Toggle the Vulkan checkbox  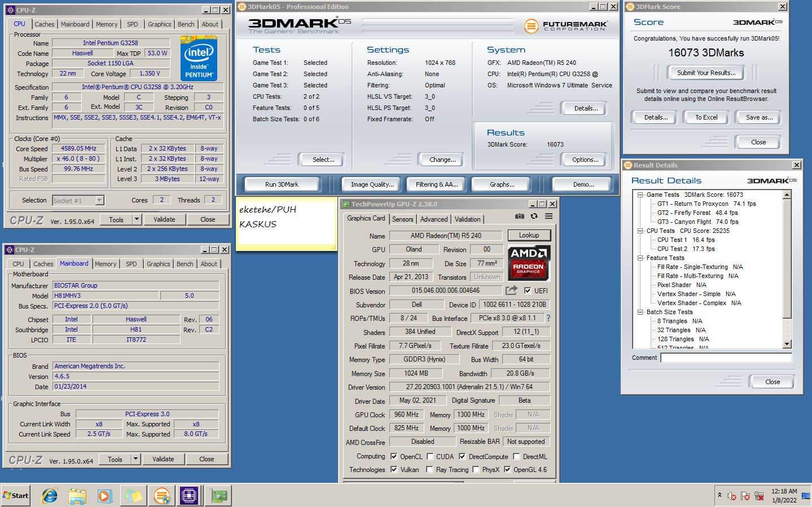click(394, 469)
